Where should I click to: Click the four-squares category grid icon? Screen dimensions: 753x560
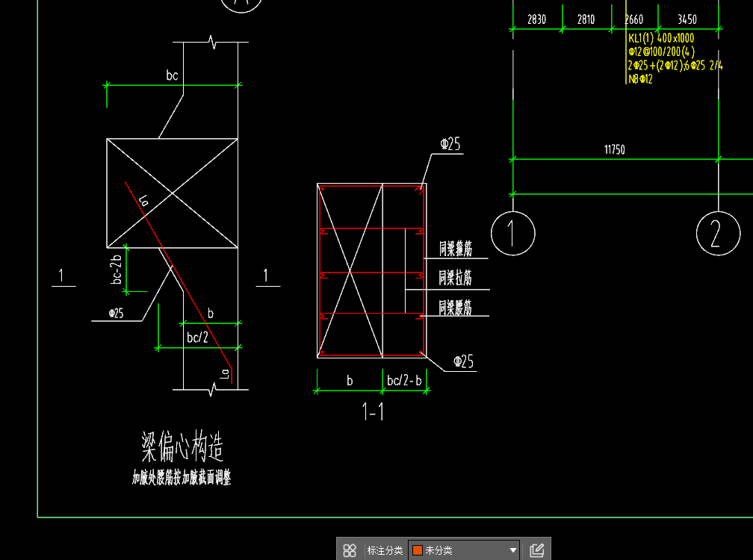(350, 550)
